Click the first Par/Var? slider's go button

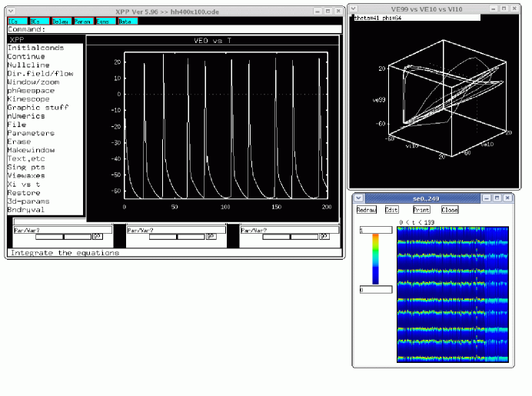(98, 237)
